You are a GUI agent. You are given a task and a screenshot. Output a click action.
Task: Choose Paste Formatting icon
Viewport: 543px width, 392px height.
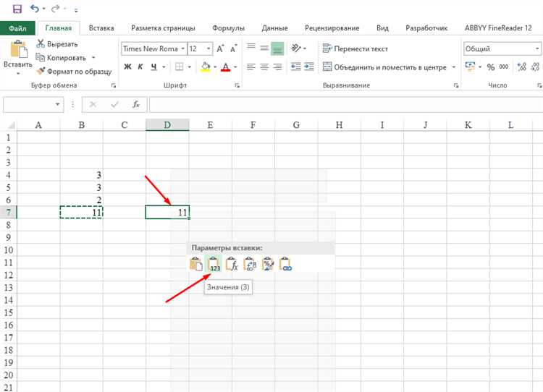pyautogui.click(x=268, y=264)
